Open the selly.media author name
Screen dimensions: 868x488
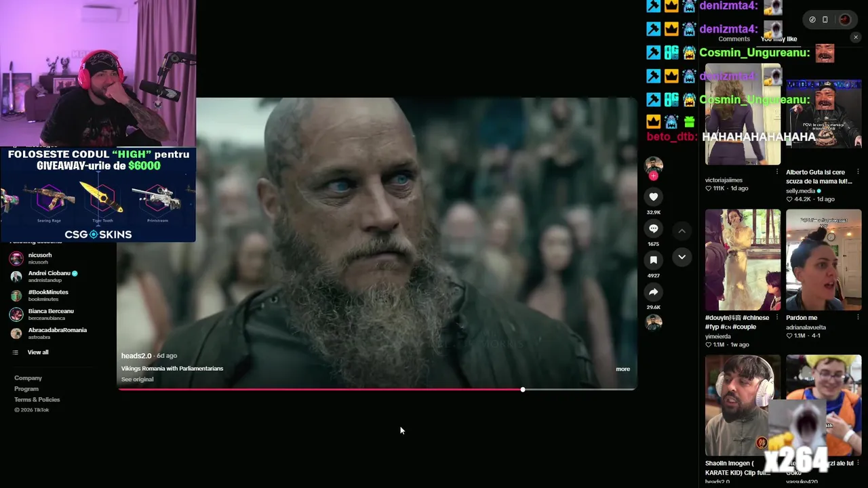pyautogui.click(x=801, y=191)
